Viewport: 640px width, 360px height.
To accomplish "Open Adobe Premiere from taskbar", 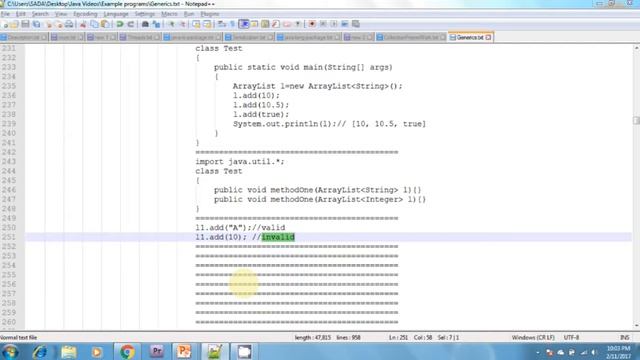I will (157, 352).
